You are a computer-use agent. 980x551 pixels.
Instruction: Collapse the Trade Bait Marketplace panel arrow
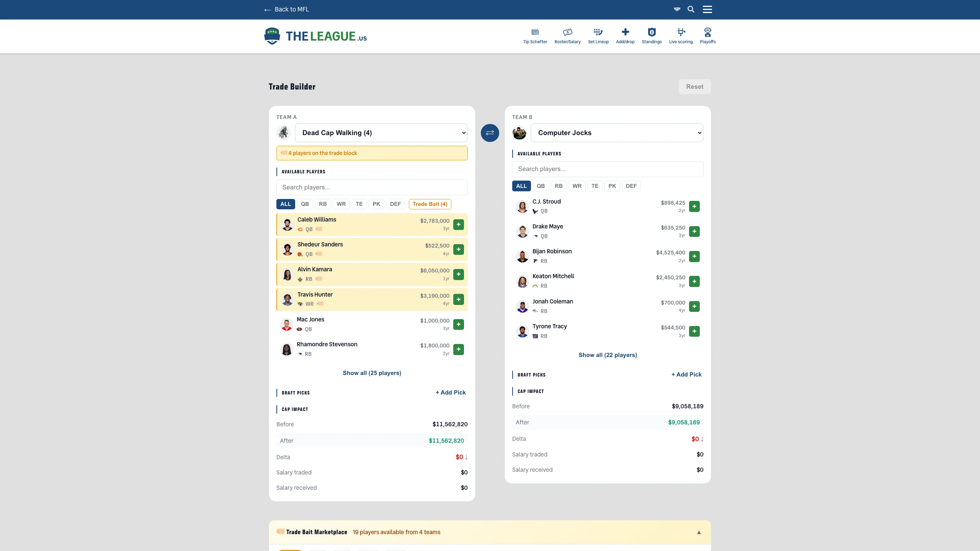click(699, 532)
